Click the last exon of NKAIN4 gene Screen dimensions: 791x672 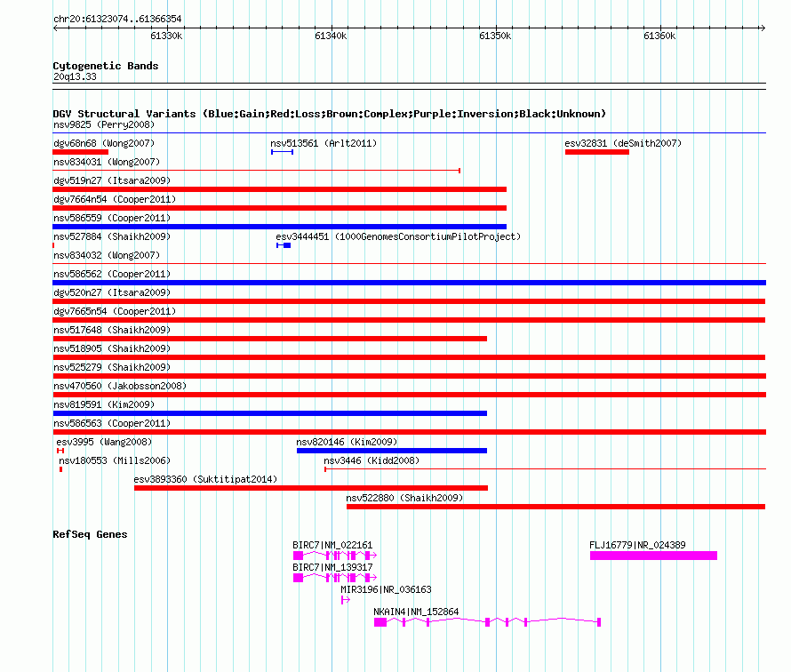(599, 622)
